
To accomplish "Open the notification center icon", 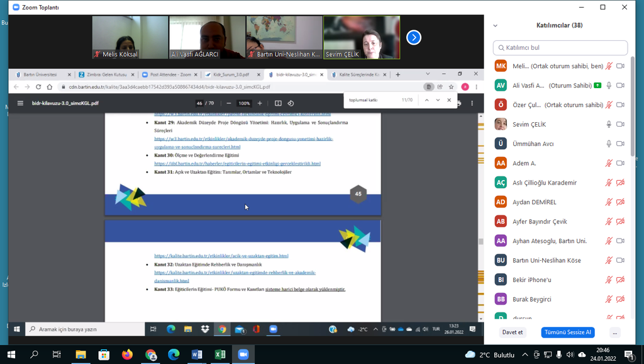I will (628, 355).
